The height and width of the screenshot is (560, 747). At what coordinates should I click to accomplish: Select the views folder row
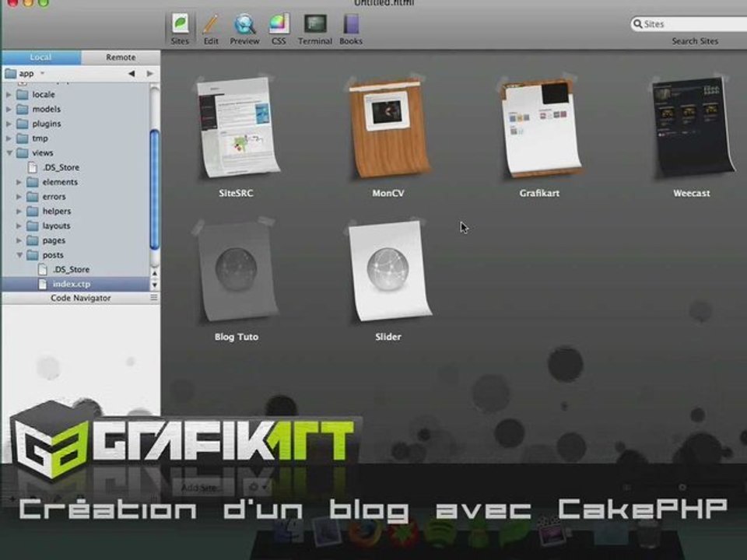(x=75, y=153)
